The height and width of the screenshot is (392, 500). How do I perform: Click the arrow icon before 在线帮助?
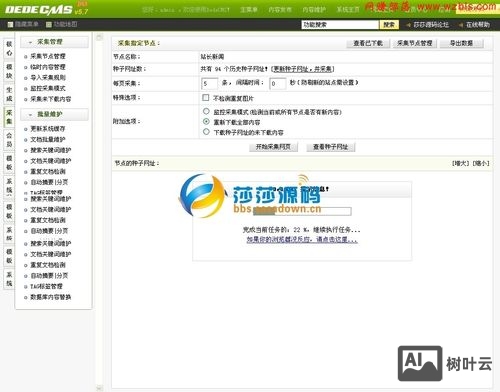coord(461,25)
